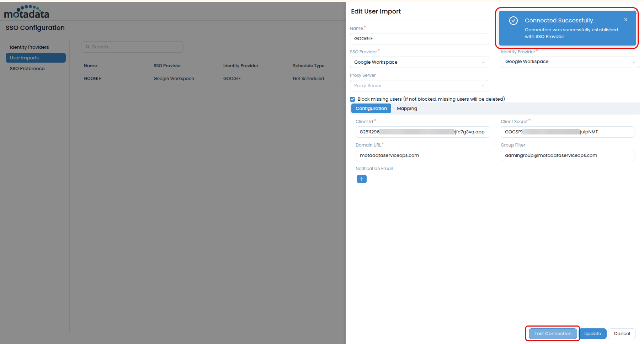Dismiss the Connected Successfully notification
644x344 pixels.
pyautogui.click(x=626, y=20)
